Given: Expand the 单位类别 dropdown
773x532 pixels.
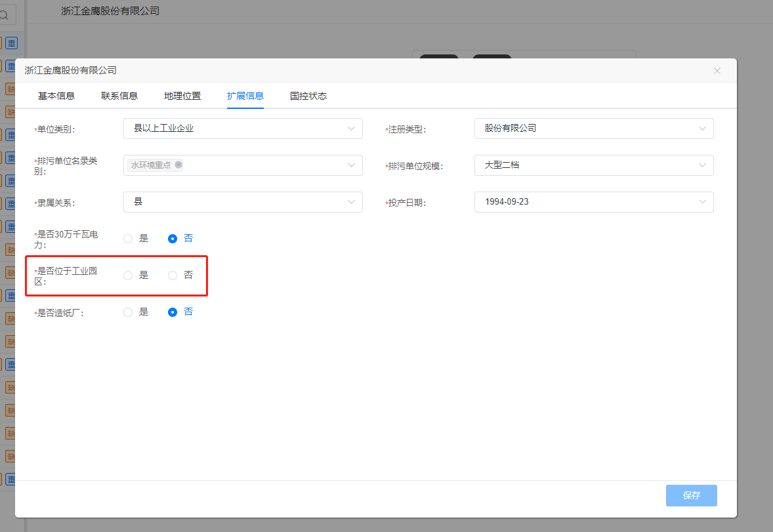Looking at the screenshot, I should pos(243,129).
